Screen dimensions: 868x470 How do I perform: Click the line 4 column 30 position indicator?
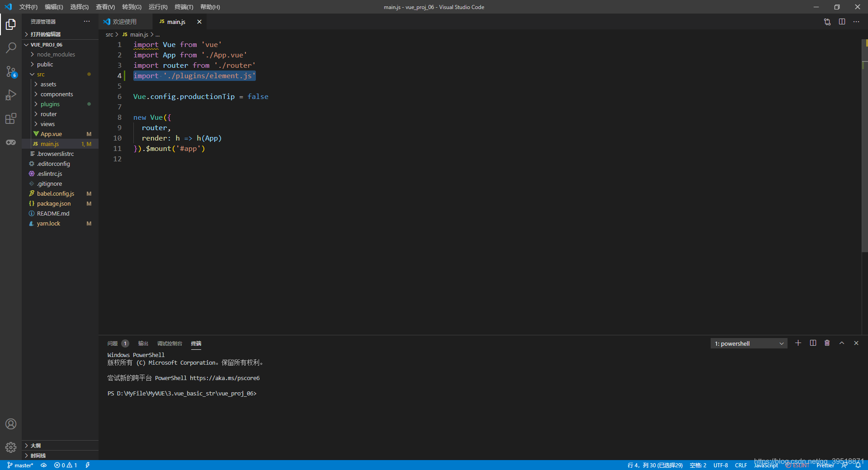point(655,465)
